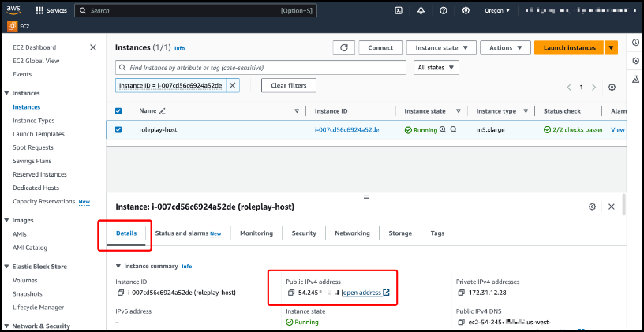This screenshot has width=644, height=332.
Task: Switch to the Monitoring tab
Action: [256, 233]
